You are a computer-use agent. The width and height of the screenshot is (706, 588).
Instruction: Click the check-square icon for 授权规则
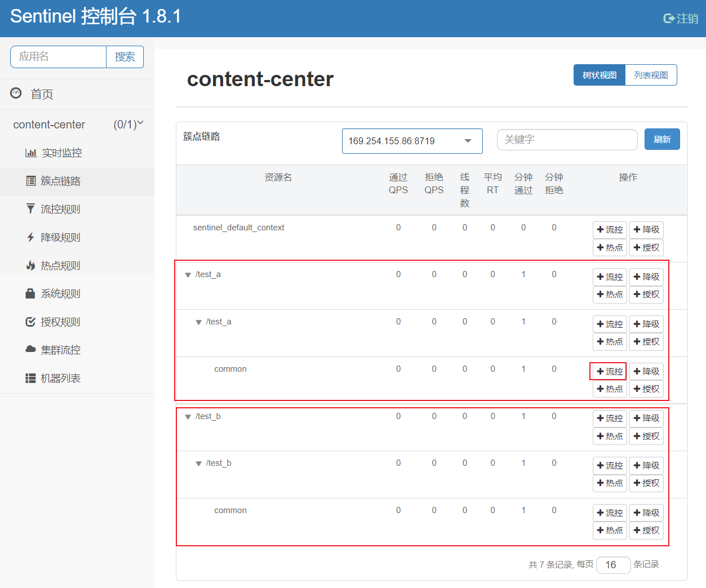[30, 322]
